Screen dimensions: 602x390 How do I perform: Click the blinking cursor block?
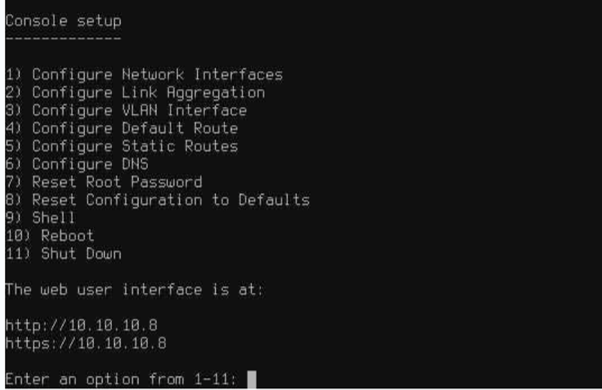[251, 379]
